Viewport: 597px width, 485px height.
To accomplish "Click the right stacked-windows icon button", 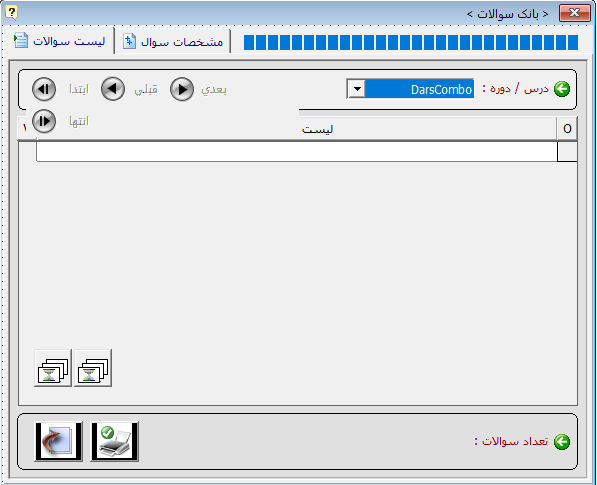I will pyautogui.click(x=93, y=368).
